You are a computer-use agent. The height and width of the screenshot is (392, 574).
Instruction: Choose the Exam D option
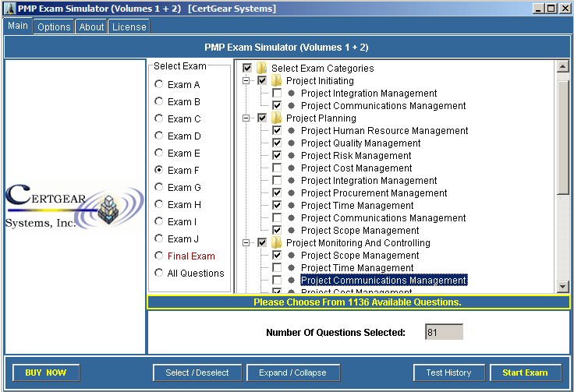(158, 136)
